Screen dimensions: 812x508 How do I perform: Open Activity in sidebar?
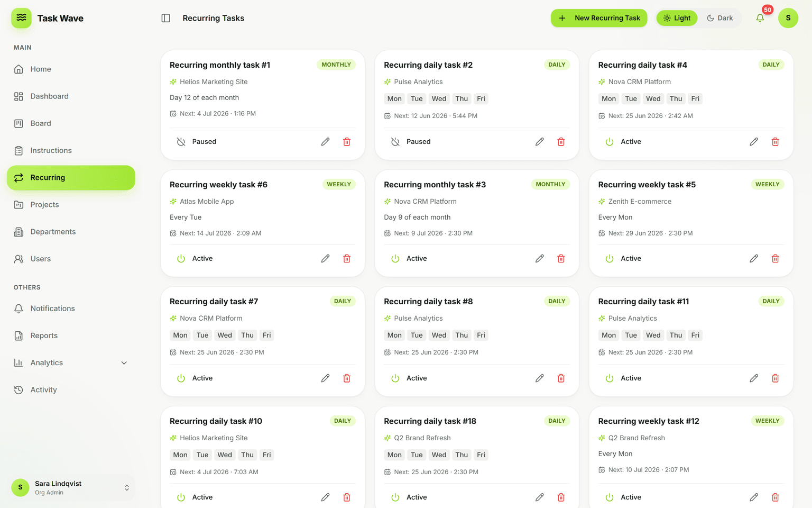click(x=71, y=389)
